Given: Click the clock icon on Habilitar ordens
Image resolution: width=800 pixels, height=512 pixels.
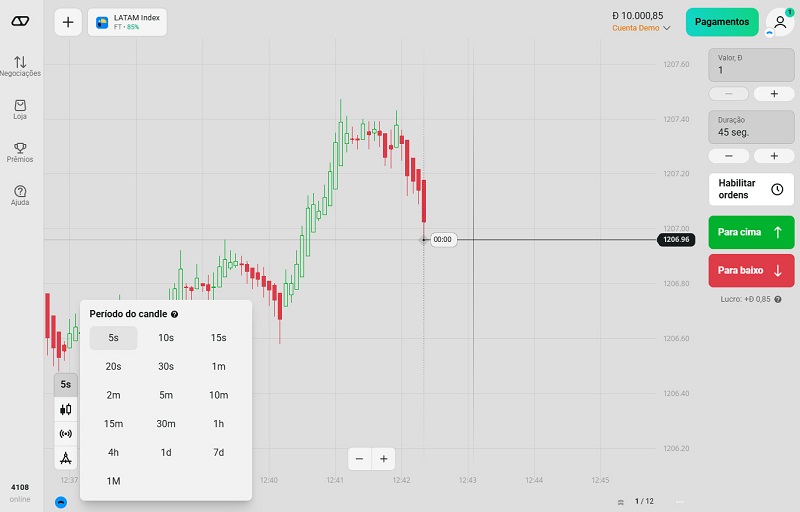Looking at the screenshot, I should (777, 189).
